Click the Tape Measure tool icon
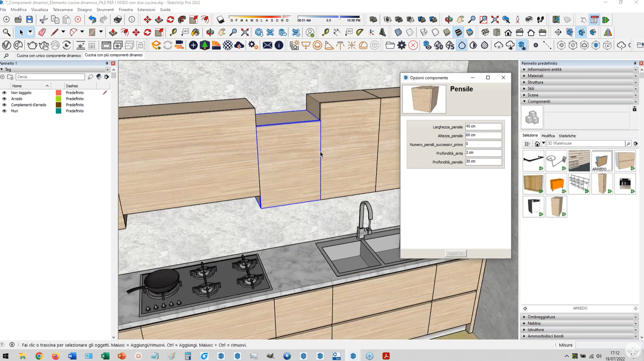The width and height of the screenshot is (644, 361). pos(173,32)
